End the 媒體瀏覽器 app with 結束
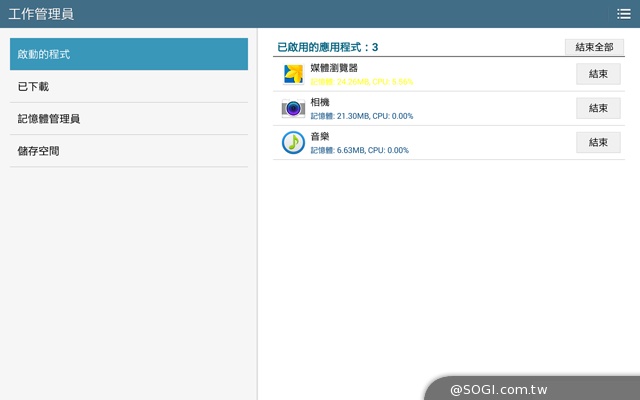The image size is (640, 400). click(598, 74)
